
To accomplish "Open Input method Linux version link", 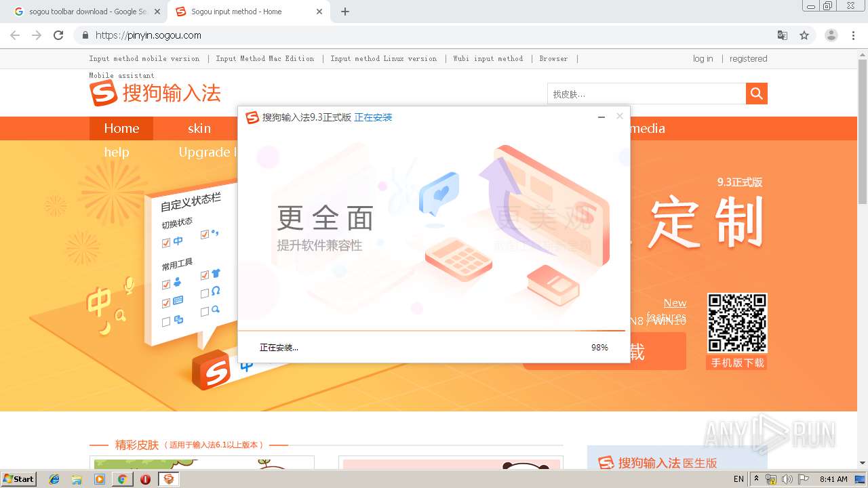I will 384,59.
